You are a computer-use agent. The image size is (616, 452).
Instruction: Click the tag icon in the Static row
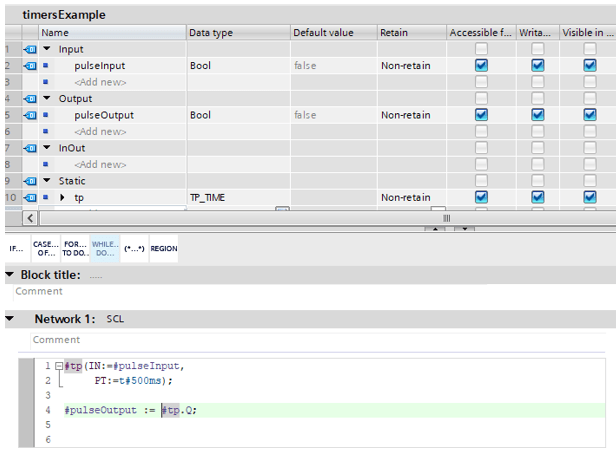[x=30, y=181]
